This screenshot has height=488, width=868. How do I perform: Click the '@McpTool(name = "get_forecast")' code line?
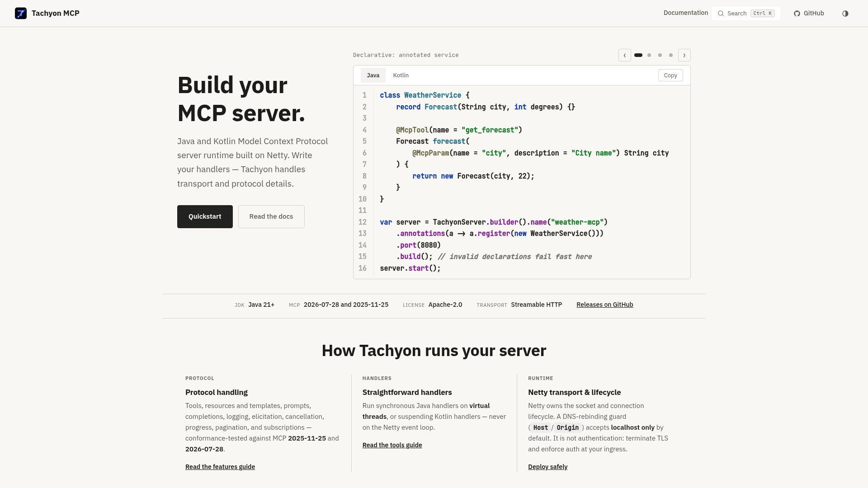pyautogui.click(x=459, y=130)
